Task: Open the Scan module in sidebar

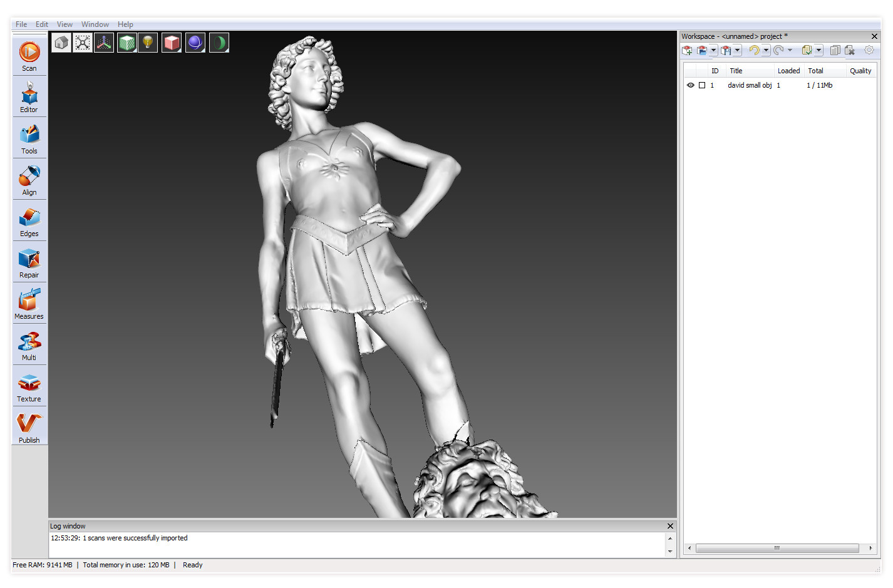Action: [x=29, y=56]
